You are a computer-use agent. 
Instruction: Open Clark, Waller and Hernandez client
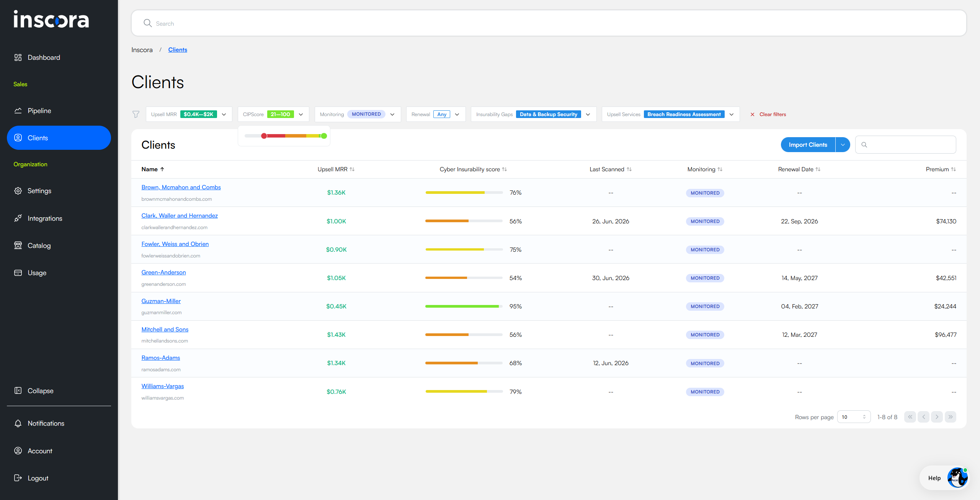[180, 215]
